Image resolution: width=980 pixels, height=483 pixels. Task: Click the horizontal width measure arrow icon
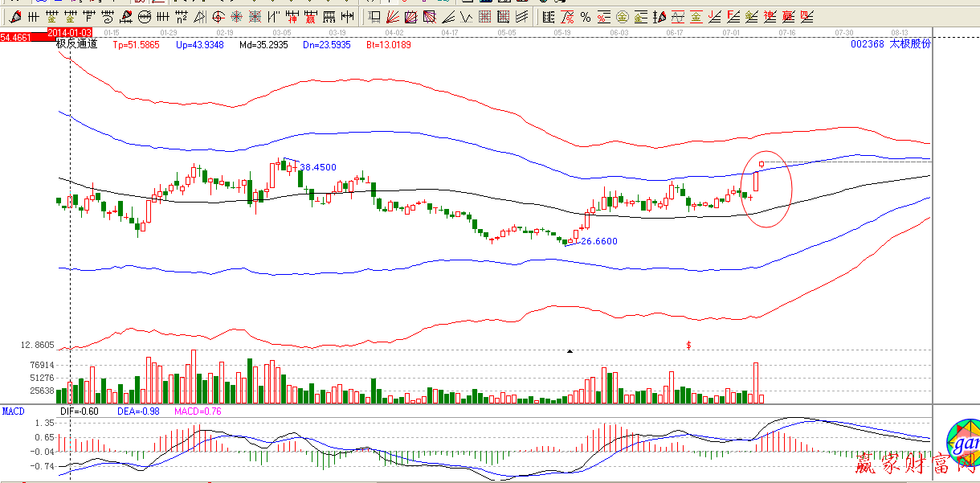point(347,16)
